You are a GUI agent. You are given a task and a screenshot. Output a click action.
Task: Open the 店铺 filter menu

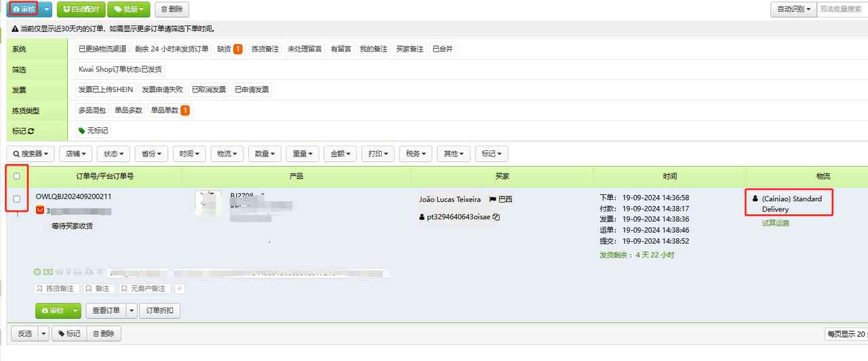coord(75,154)
